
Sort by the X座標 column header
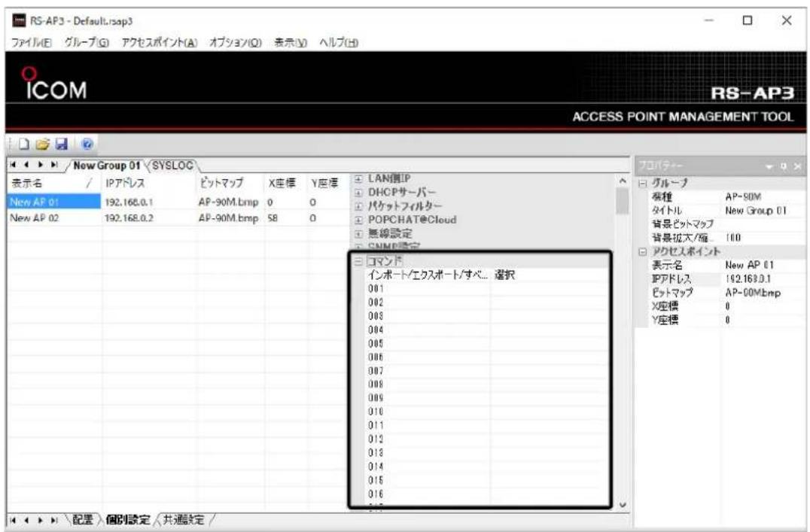[285, 184]
